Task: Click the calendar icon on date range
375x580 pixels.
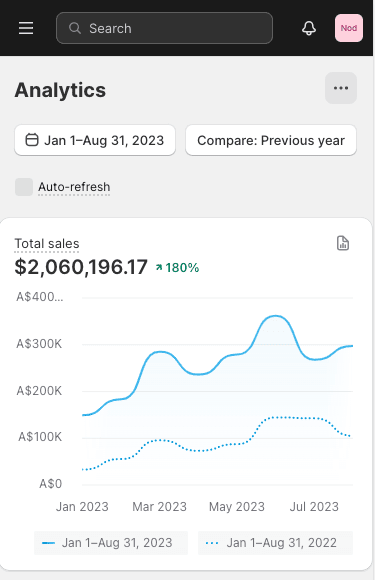Action: pyautogui.click(x=32, y=140)
